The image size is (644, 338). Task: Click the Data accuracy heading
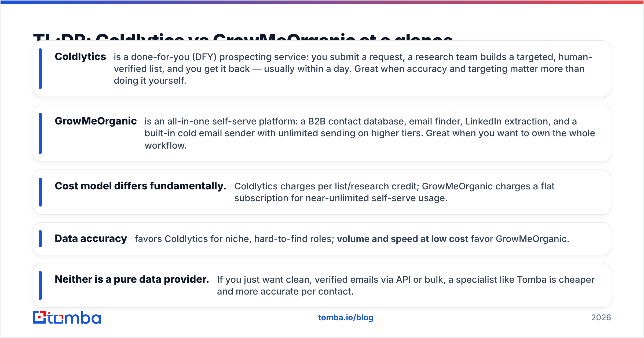point(91,238)
